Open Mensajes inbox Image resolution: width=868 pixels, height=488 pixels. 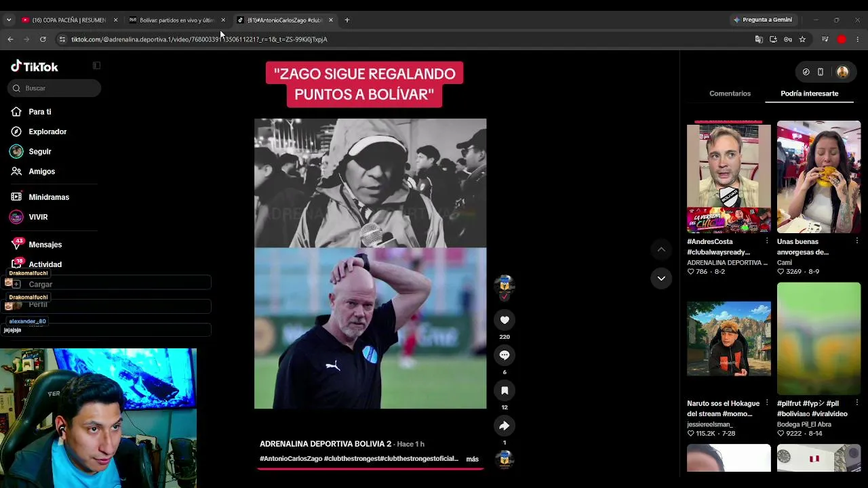coord(45,245)
